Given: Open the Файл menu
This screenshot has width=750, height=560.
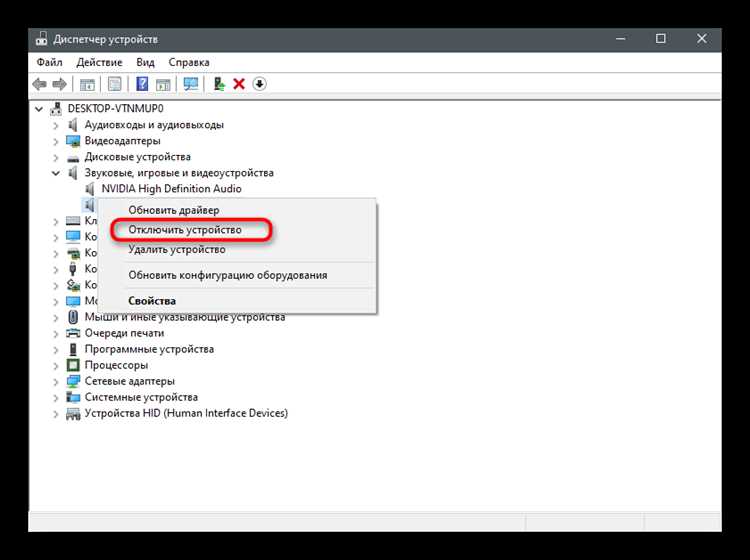Looking at the screenshot, I should tap(49, 62).
